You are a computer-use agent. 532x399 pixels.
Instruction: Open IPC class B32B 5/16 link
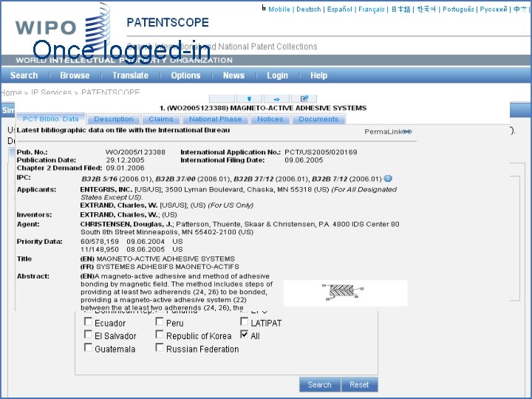[x=100, y=179]
